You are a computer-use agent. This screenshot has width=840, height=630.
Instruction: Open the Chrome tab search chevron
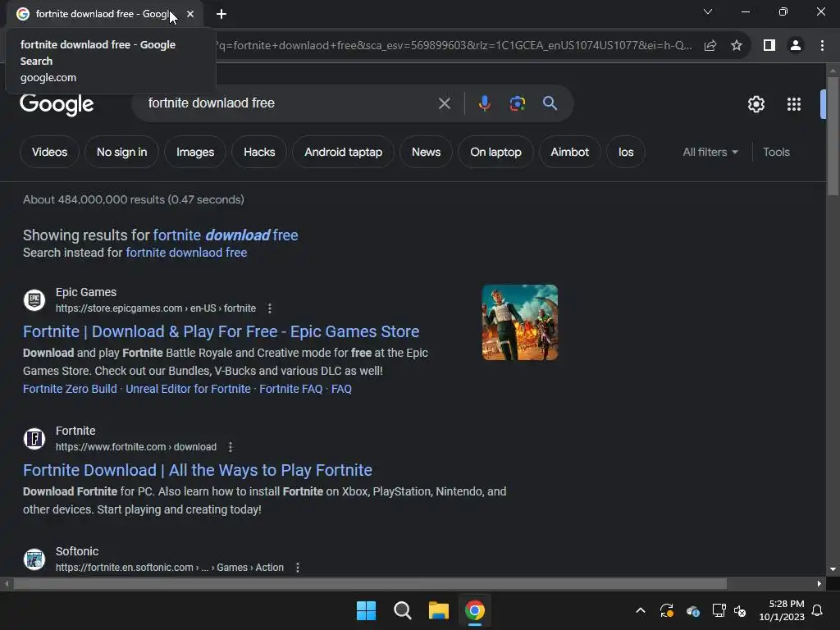pyautogui.click(x=708, y=11)
